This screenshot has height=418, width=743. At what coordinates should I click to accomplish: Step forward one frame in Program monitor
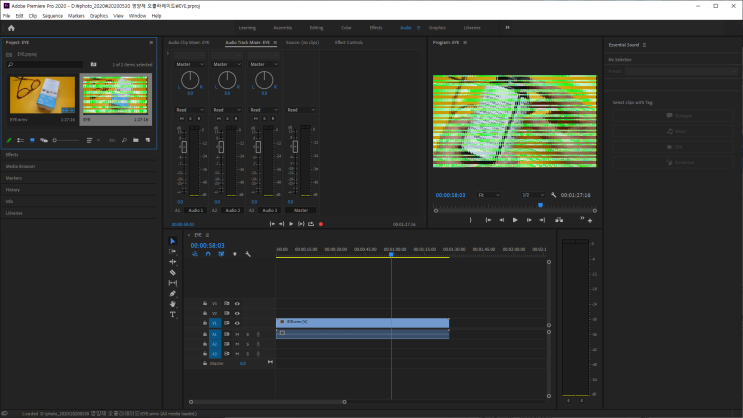[529, 220]
